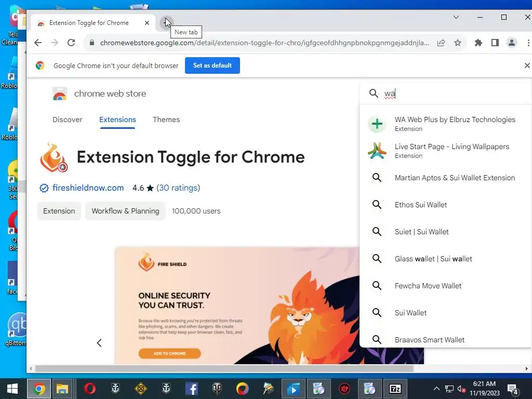Focus the web store search field
532x399 pixels.
click(455, 94)
